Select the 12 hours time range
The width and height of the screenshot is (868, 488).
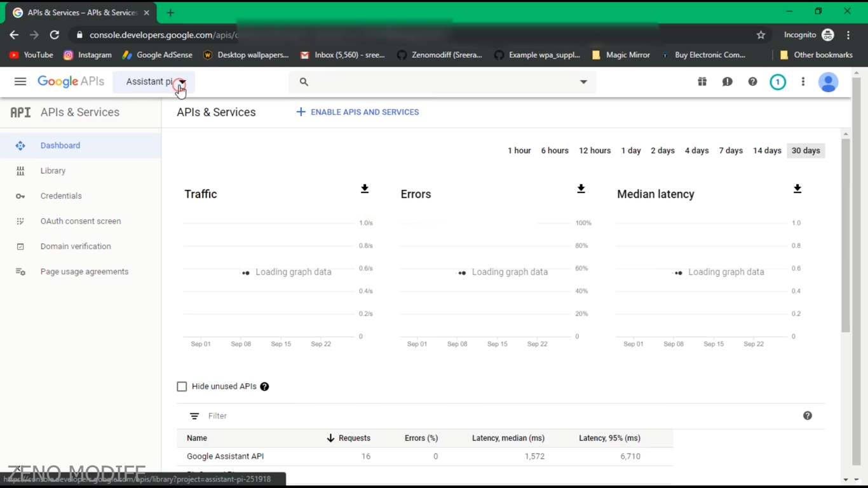[x=595, y=151]
